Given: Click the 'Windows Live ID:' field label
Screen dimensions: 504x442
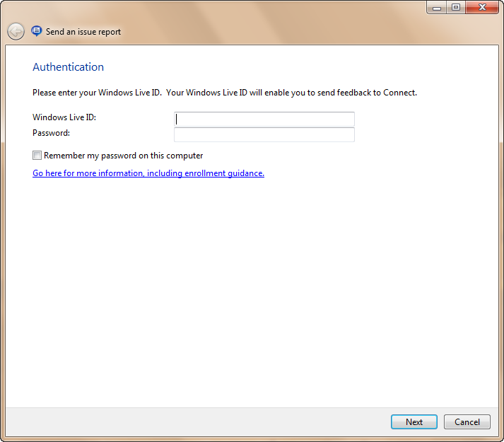Looking at the screenshot, I should pyautogui.click(x=64, y=117).
